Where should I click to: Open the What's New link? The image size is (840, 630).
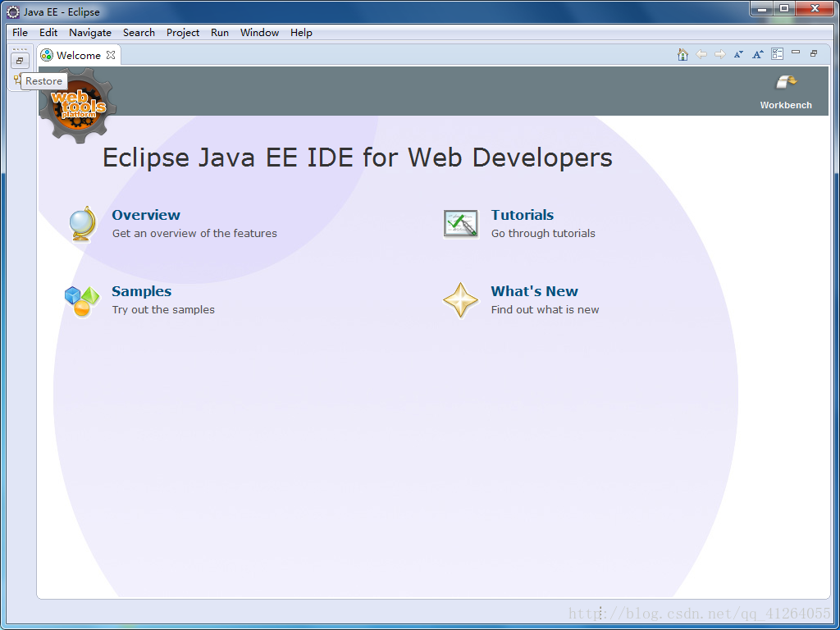(x=535, y=291)
